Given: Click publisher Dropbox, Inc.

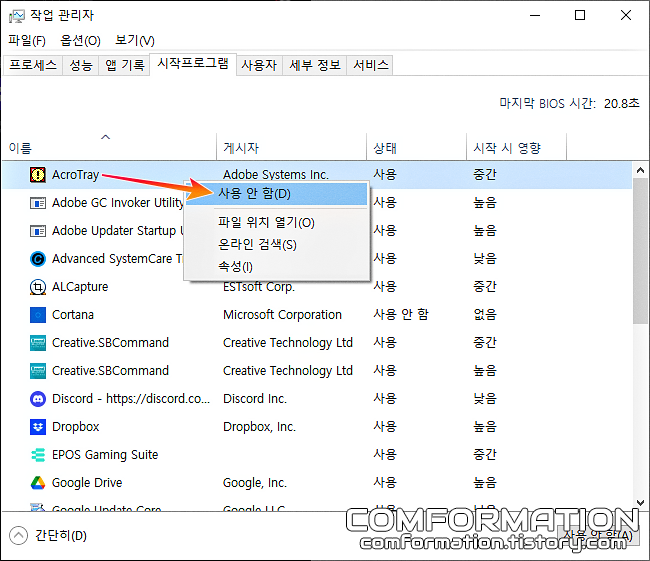Looking at the screenshot, I should [260, 427].
